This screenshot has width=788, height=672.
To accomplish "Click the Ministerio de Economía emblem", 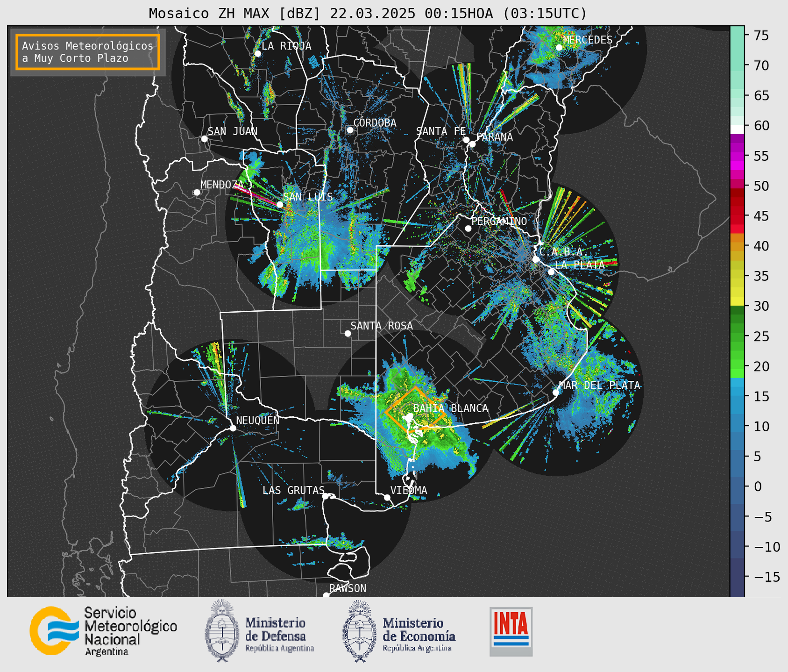I will click(359, 631).
